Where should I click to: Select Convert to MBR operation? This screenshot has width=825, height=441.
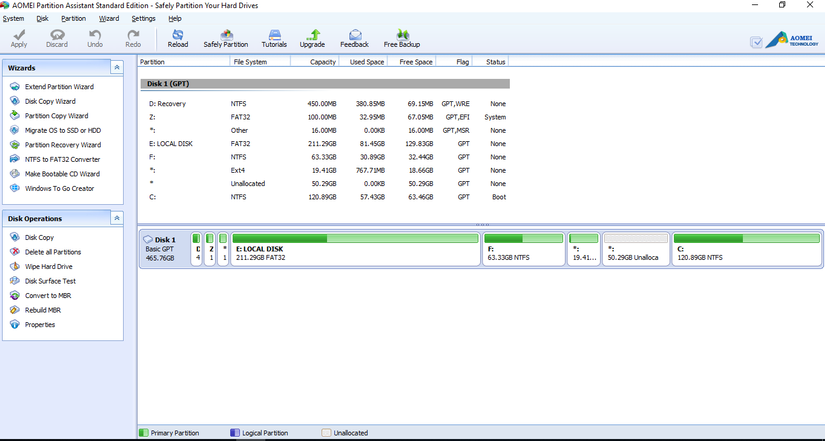[x=47, y=295]
